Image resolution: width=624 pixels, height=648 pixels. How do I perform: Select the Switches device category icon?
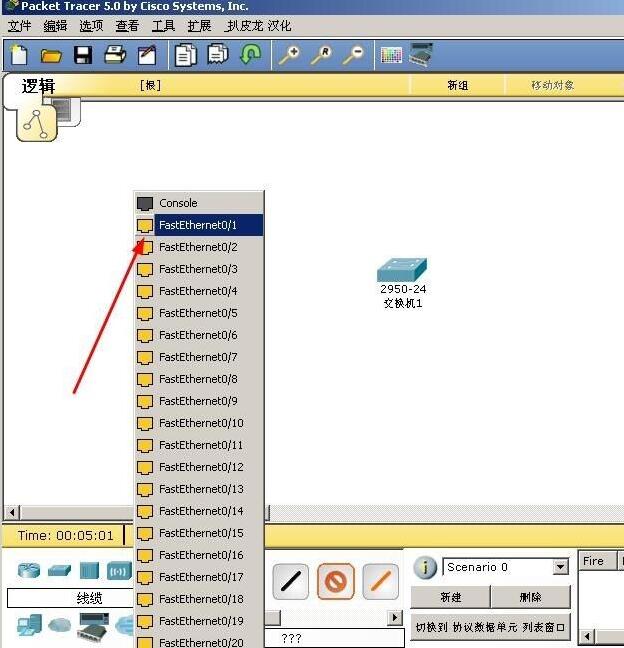pyautogui.click(x=60, y=571)
